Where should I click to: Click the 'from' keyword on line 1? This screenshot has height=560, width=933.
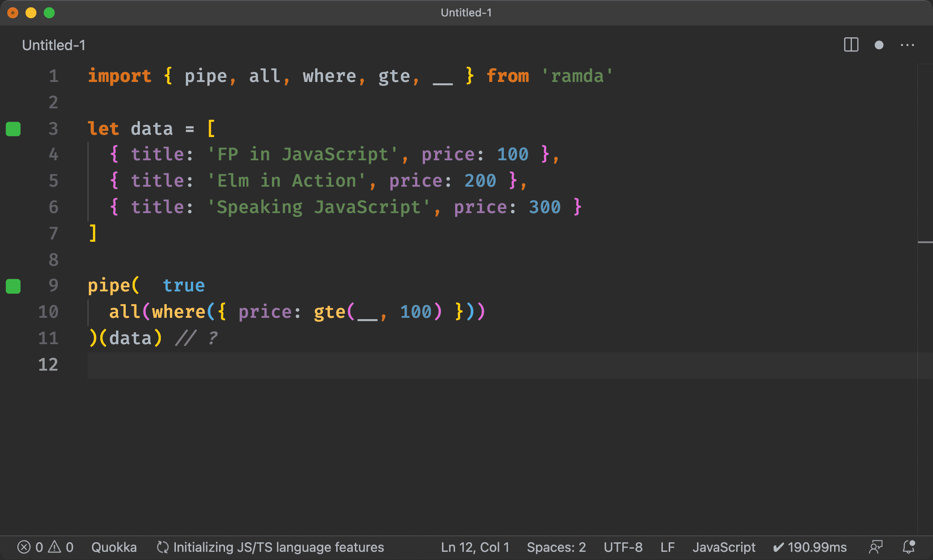click(x=508, y=76)
